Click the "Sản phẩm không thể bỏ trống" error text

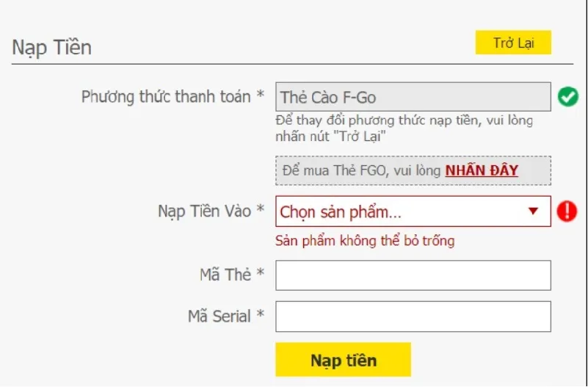point(365,240)
